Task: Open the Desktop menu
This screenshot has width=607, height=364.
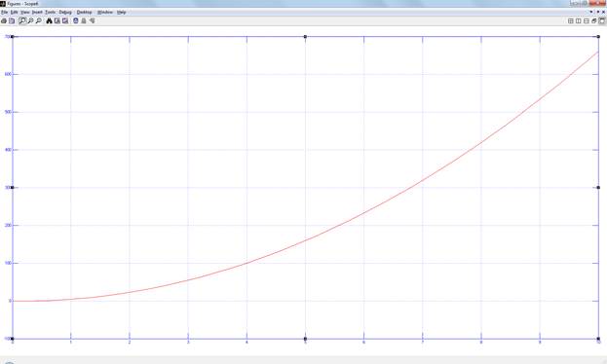Action: pos(84,13)
